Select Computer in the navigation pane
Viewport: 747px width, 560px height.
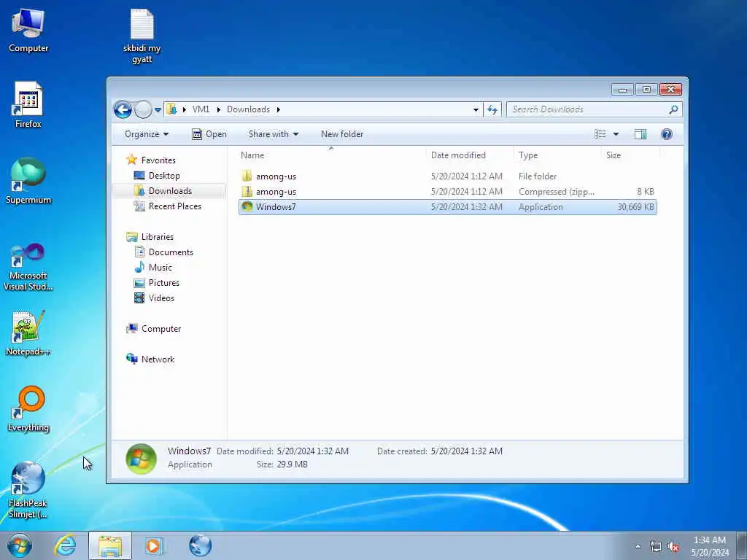(153, 329)
